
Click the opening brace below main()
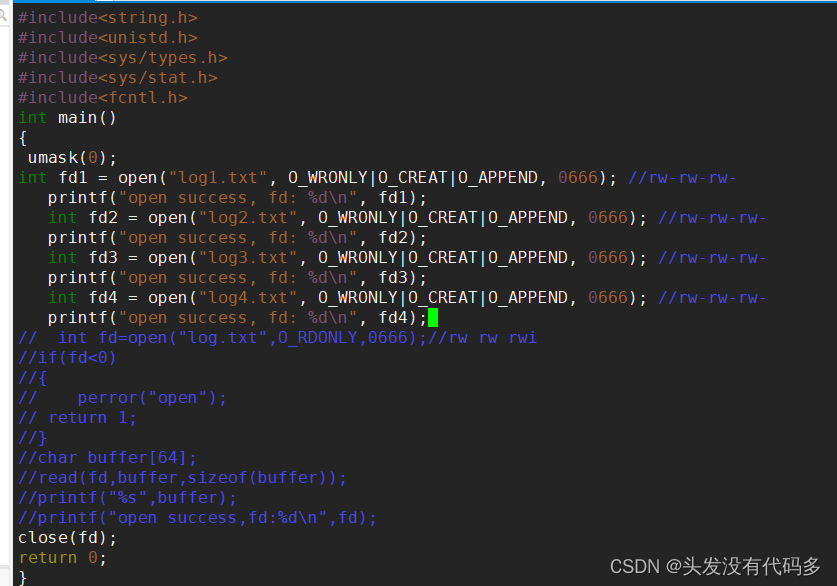(x=23, y=138)
